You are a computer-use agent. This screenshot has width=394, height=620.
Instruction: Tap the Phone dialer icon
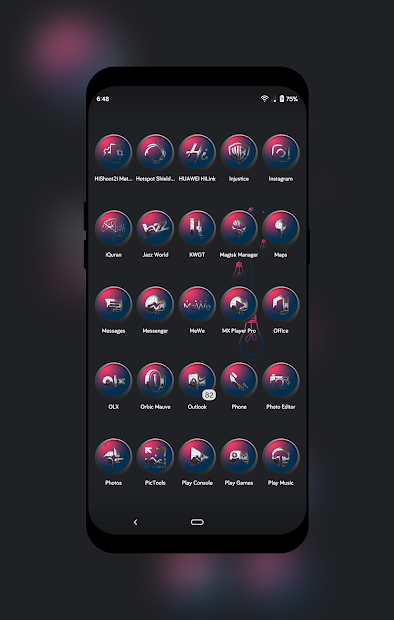pyautogui.click(x=239, y=380)
